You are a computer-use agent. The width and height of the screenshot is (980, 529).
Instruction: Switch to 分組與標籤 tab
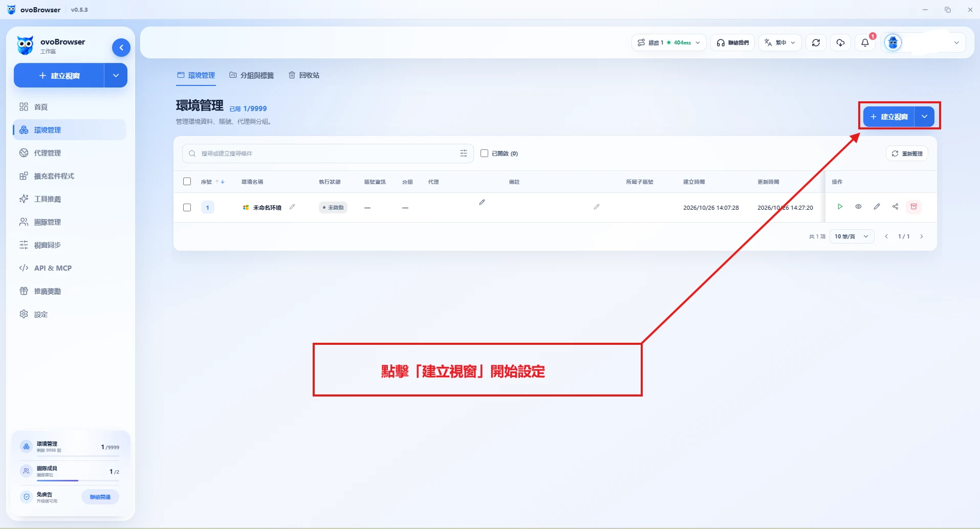click(251, 75)
